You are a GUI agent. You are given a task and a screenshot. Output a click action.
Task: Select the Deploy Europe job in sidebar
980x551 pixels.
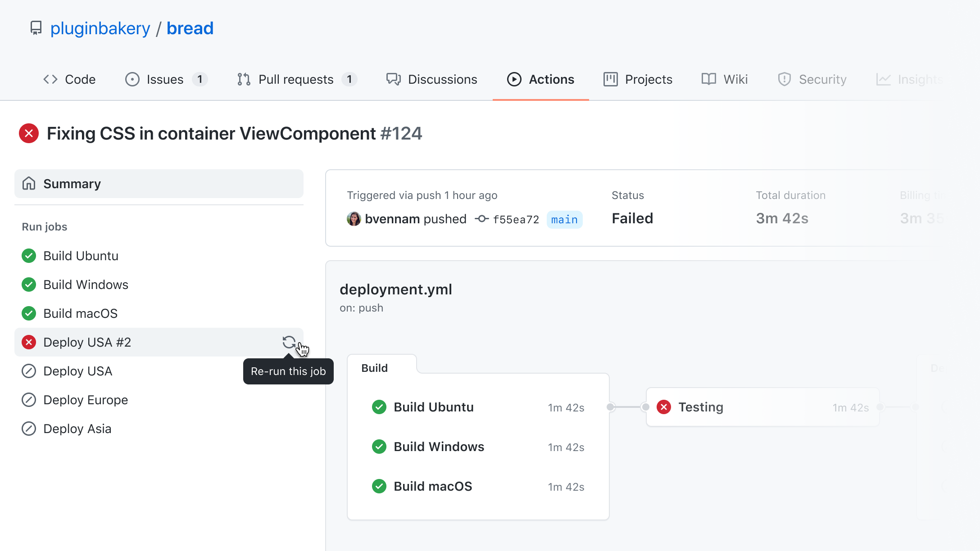[86, 400]
